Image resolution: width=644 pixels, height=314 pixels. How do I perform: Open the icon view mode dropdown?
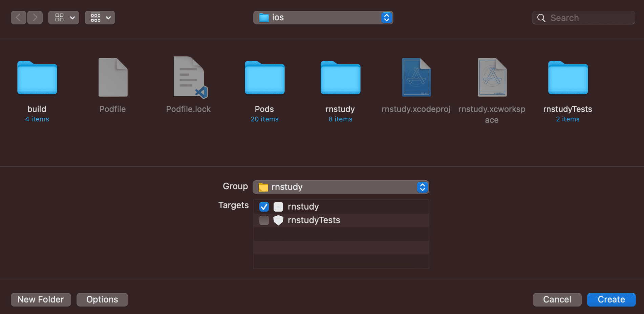[64, 18]
